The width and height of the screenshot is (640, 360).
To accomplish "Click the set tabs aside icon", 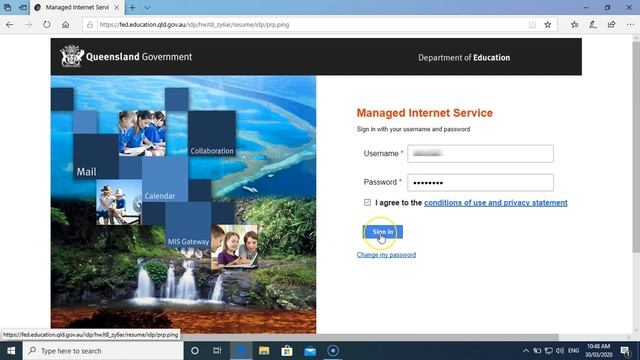I will [23, 7].
